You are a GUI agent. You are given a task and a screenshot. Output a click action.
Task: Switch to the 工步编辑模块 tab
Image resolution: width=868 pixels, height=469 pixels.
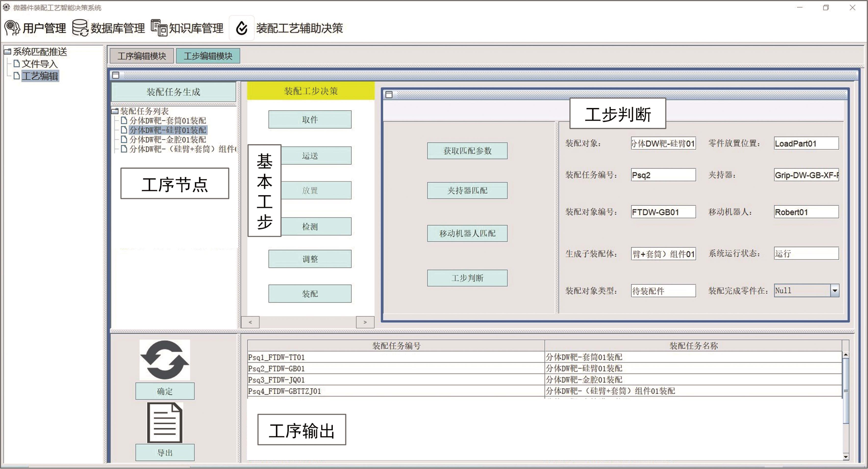tap(208, 56)
